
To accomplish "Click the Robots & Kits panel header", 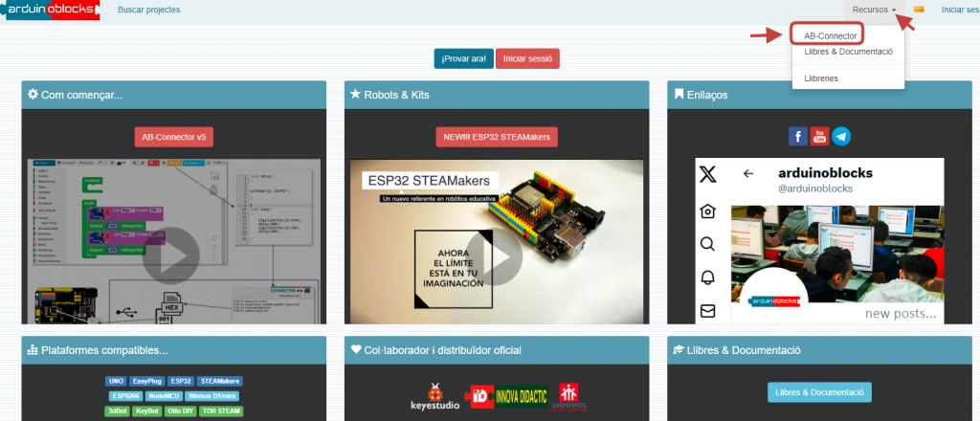I will [x=497, y=95].
